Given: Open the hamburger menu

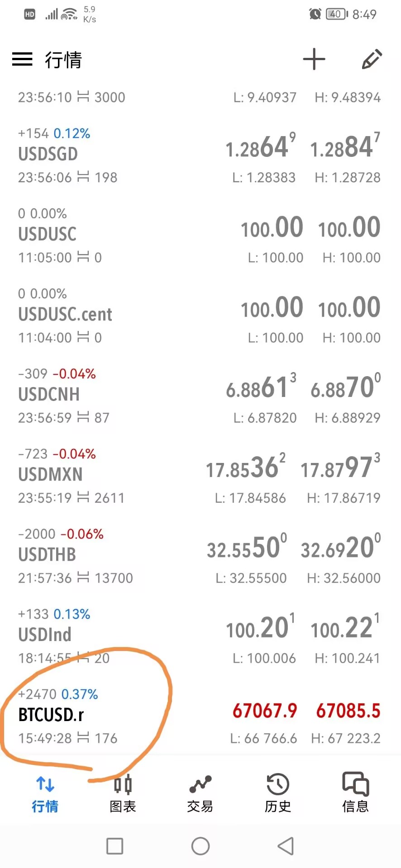Looking at the screenshot, I should [22, 59].
